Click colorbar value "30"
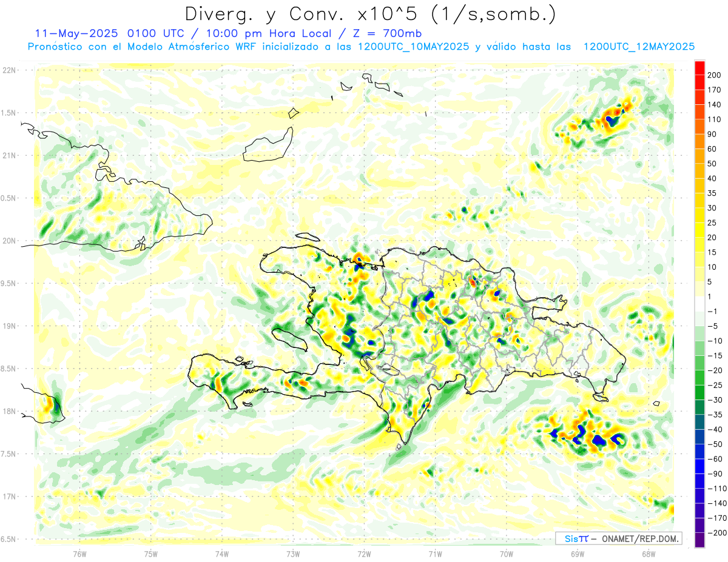 (713, 208)
